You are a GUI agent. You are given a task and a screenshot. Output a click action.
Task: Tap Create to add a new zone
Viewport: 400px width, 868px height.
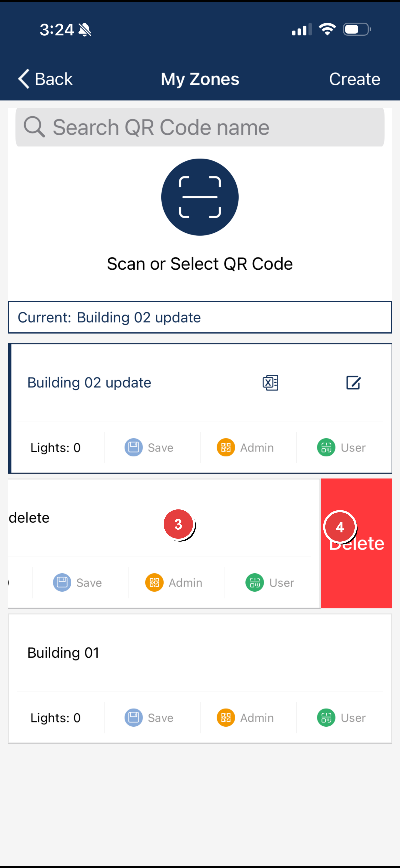[354, 78]
